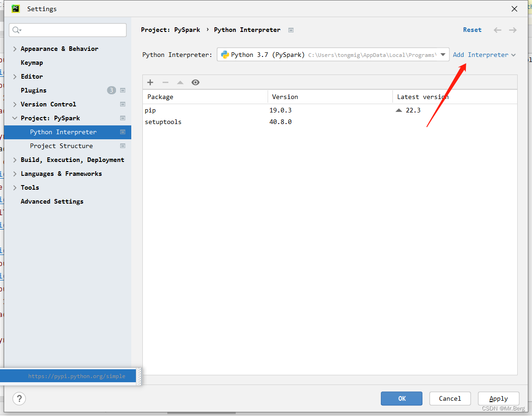Click Project: PySpark breadcrumb
The image size is (532, 416).
[x=170, y=30]
